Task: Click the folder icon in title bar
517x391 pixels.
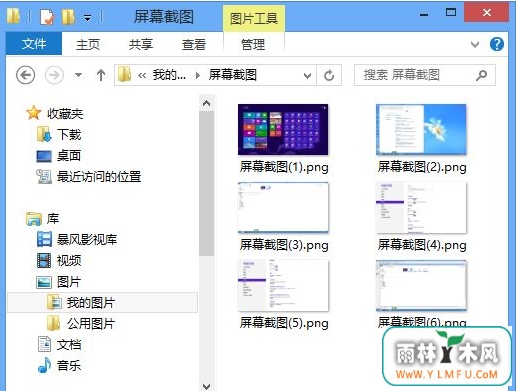Action: [x=13, y=16]
